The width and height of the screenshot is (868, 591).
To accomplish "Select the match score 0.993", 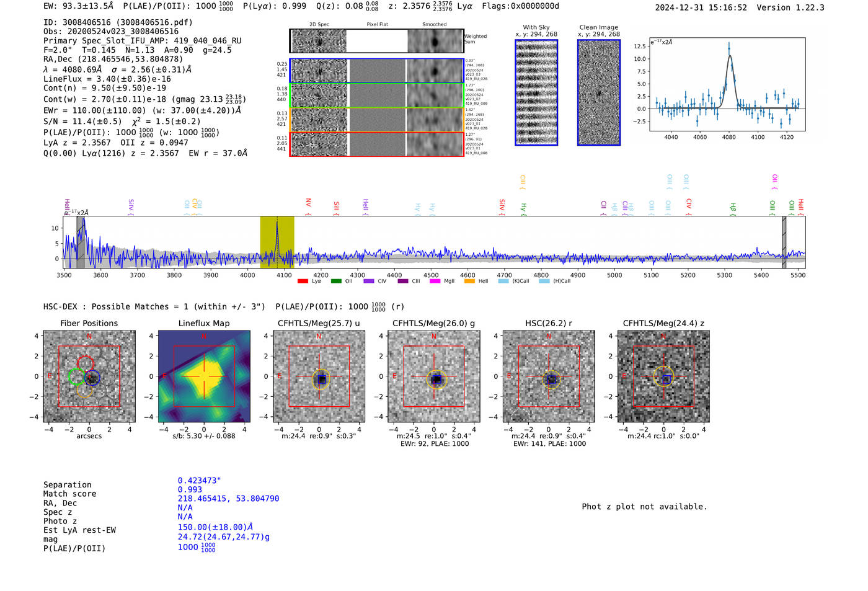I will point(190,489).
